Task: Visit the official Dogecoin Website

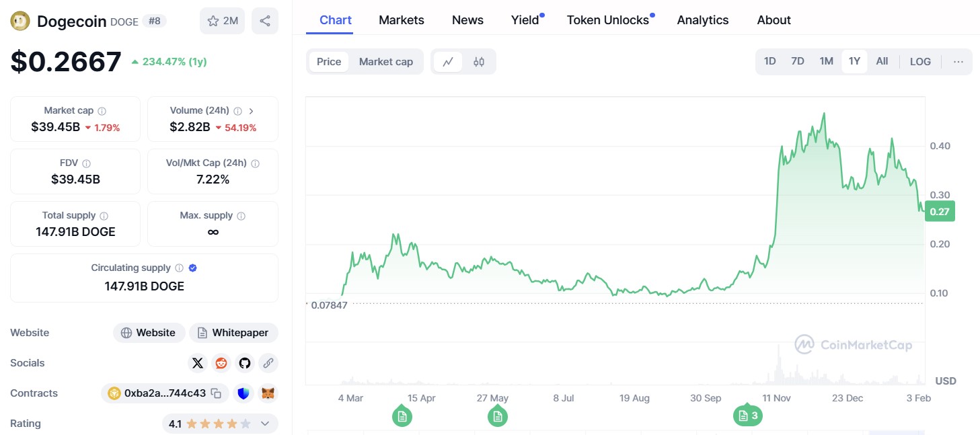Action: click(x=149, y=332)
